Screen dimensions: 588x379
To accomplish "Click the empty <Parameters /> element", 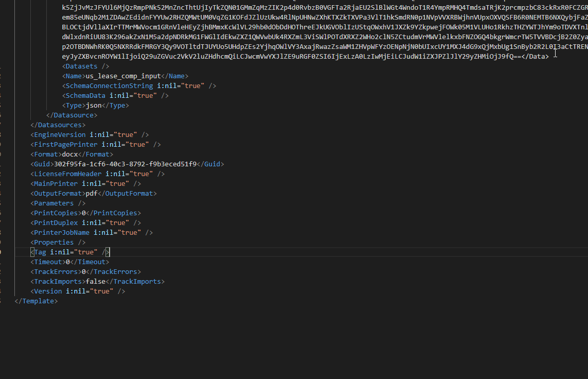I will pyautogui.click(x=58, y=203).
